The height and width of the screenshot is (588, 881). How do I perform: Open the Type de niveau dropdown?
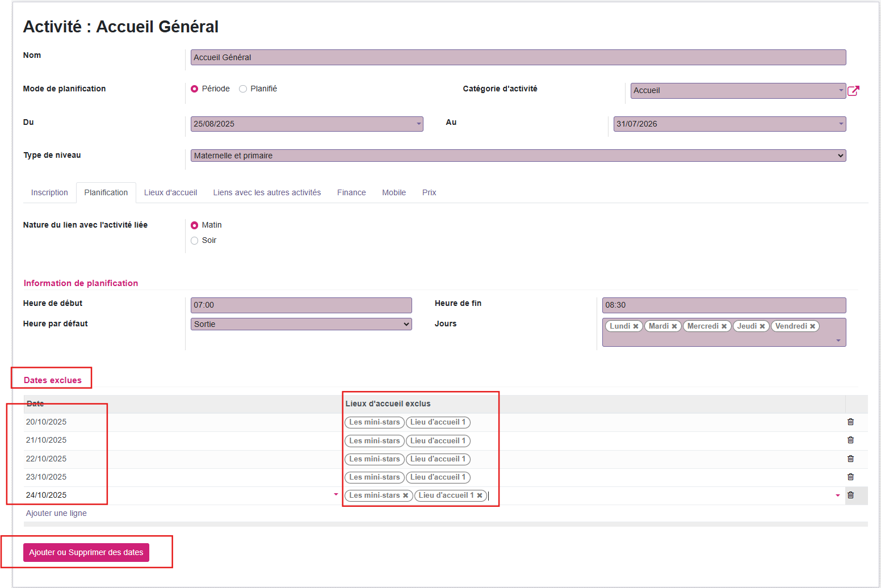pos(518,156)
